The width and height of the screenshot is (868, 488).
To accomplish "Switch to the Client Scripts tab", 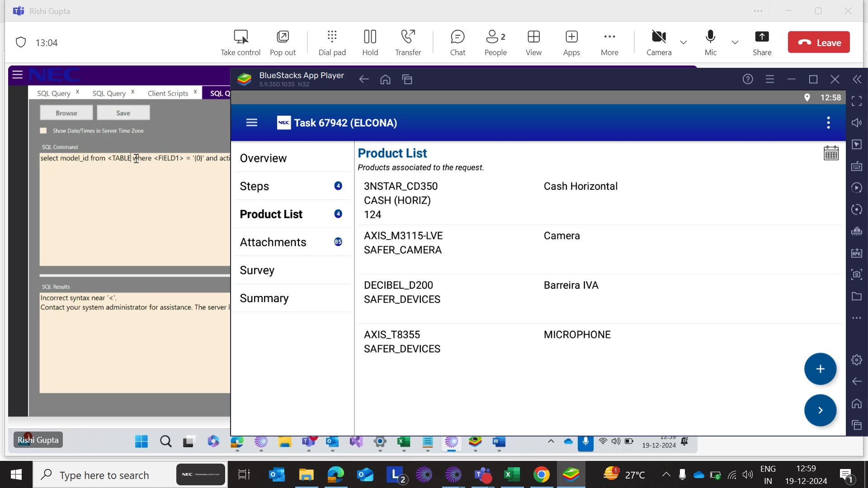I will pos(168,93).
